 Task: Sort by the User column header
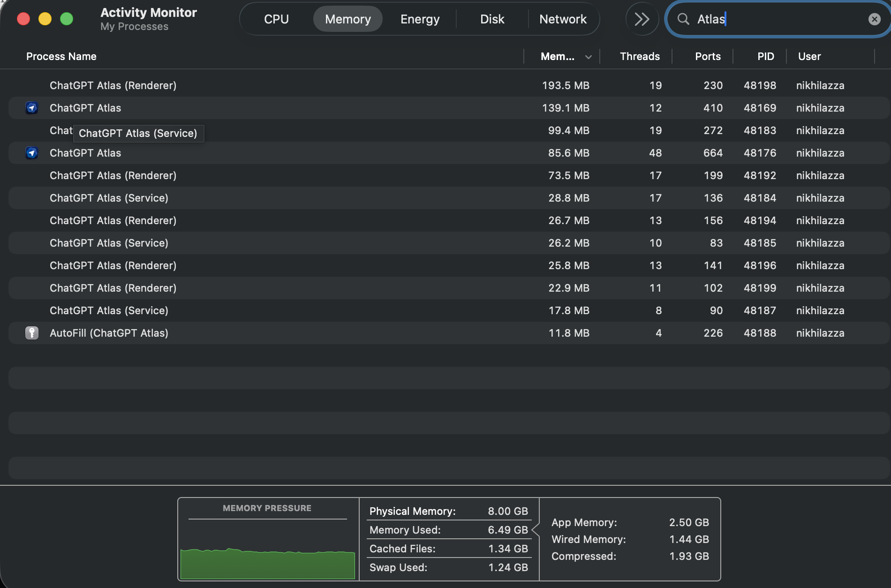[x=809, y=56]
